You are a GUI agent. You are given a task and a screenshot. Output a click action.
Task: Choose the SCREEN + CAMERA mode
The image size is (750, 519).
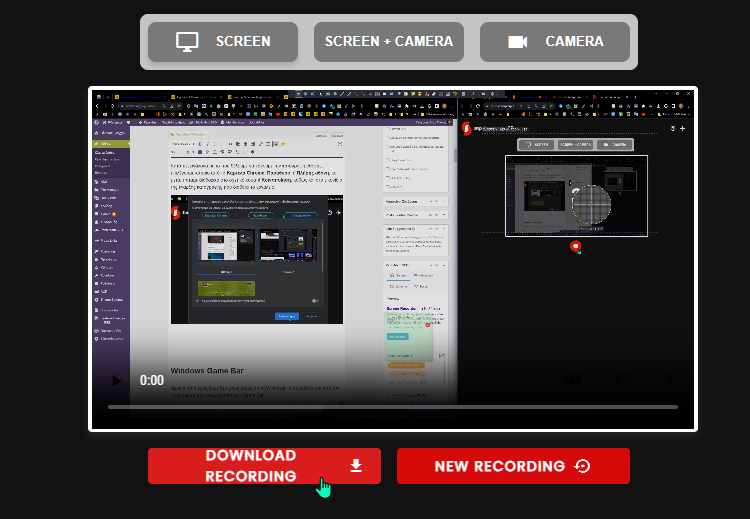pyautogui.click(x=389, y=42)
